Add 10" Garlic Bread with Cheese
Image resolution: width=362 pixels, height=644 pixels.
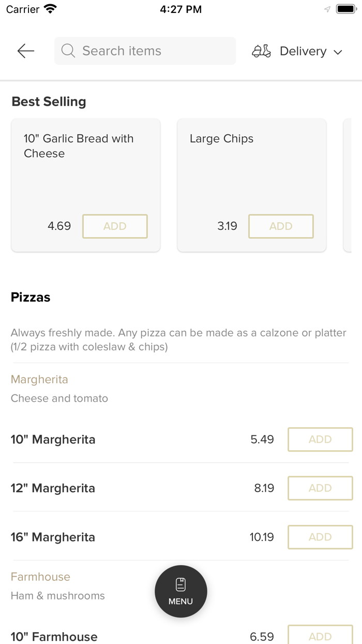click(x=115, y=226)
